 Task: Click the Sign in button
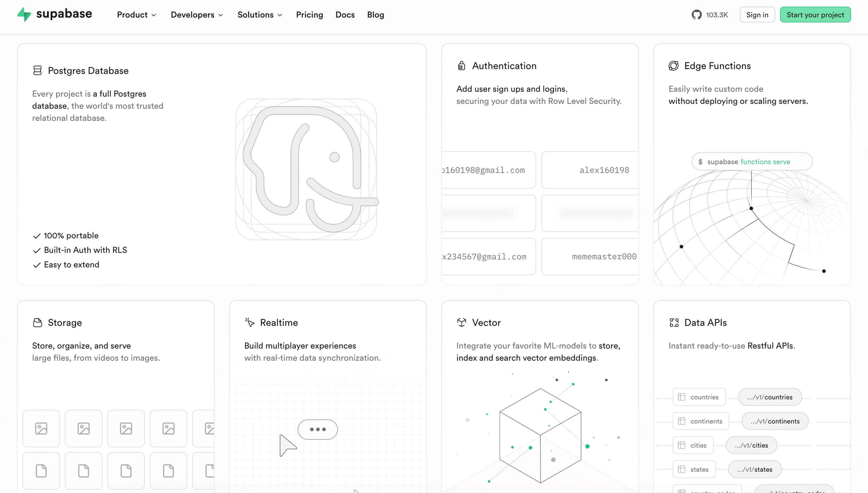[x=757, y=15]
